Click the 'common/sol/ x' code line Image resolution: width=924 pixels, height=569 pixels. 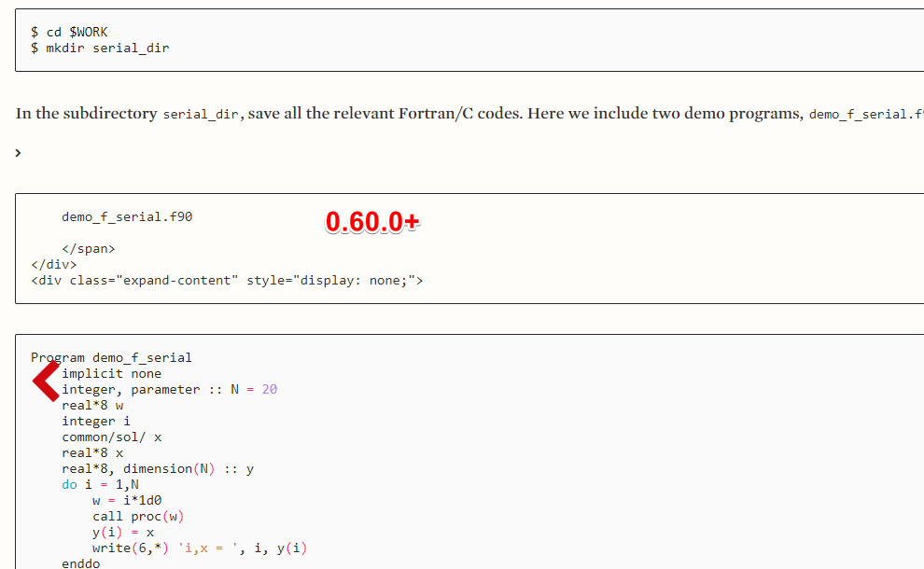coord(111,437)
